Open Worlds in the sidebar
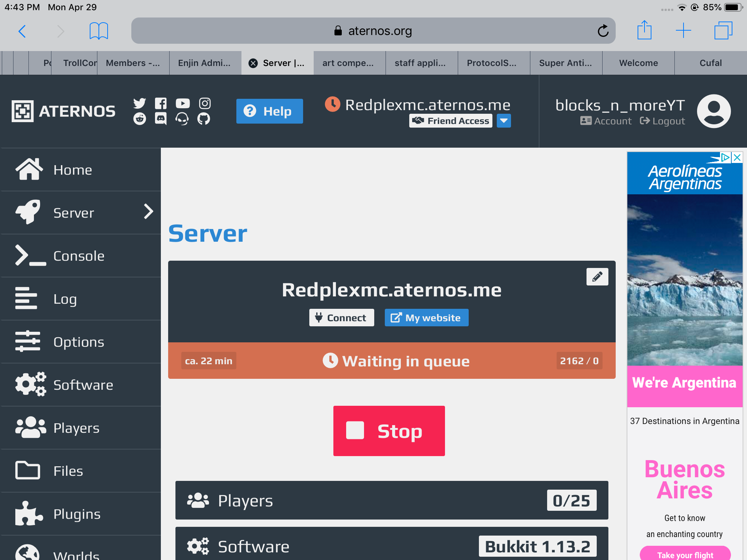The width and height of the screenshot is (747, 560). point(80,548)
